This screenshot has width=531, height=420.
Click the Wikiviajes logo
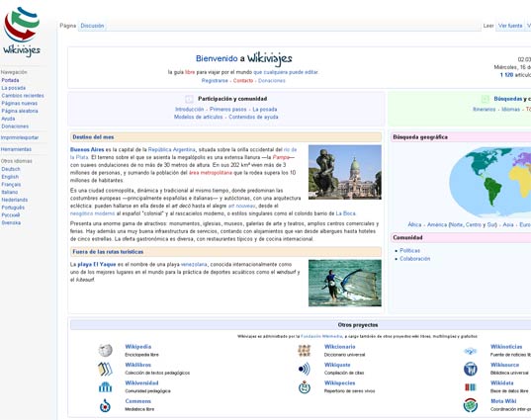(x=22, y=33)
